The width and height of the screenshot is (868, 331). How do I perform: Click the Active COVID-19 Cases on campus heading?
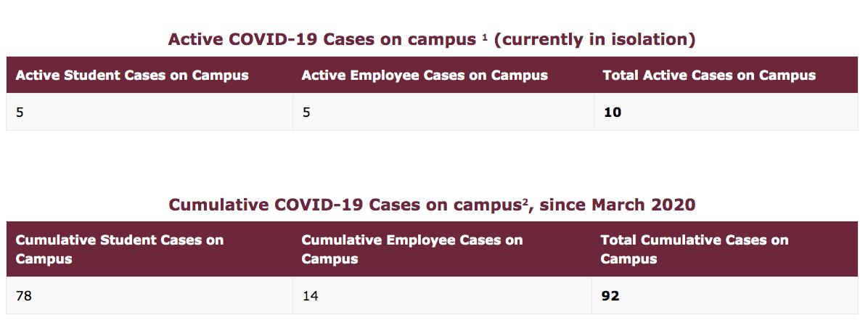click(432, 40)
